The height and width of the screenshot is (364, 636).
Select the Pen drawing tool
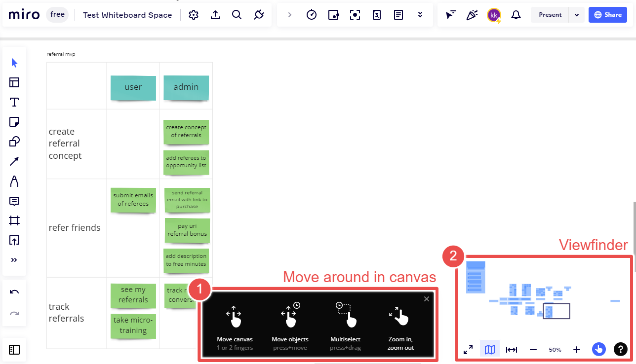tap(14, 181)
